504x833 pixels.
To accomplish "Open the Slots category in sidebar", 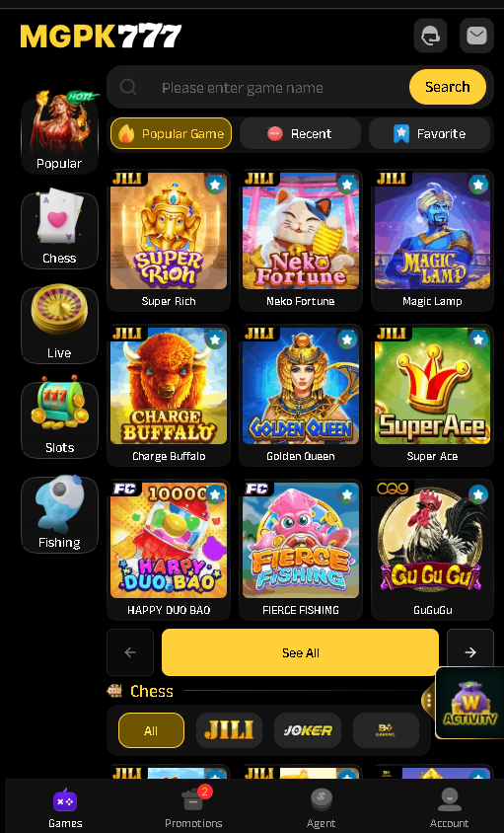I will (59, 419).
